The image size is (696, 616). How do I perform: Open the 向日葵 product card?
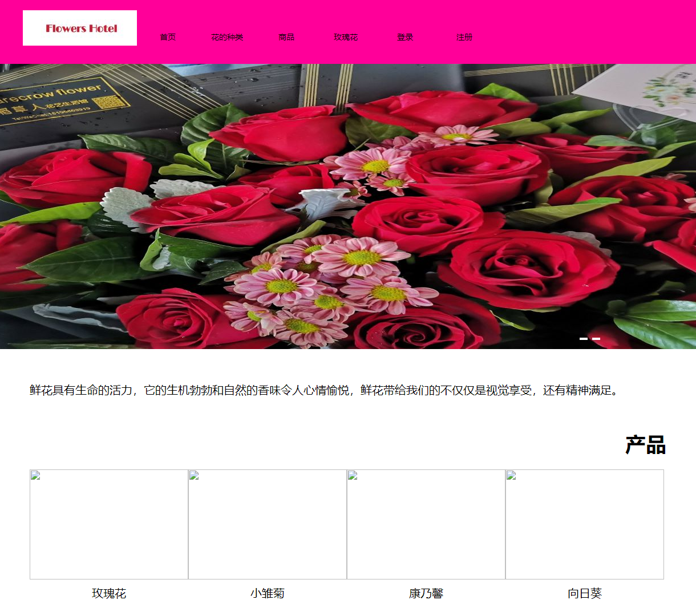[x=584, y=524]
